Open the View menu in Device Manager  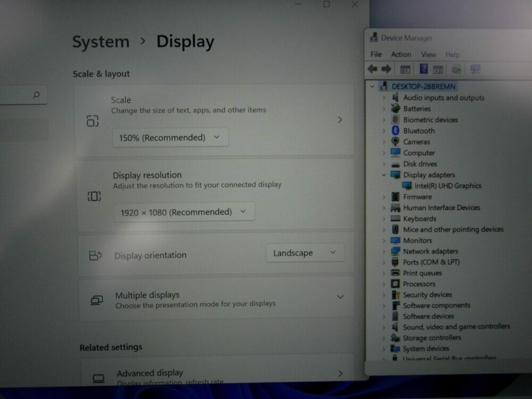pyautogui.click(x=428, y=54)
